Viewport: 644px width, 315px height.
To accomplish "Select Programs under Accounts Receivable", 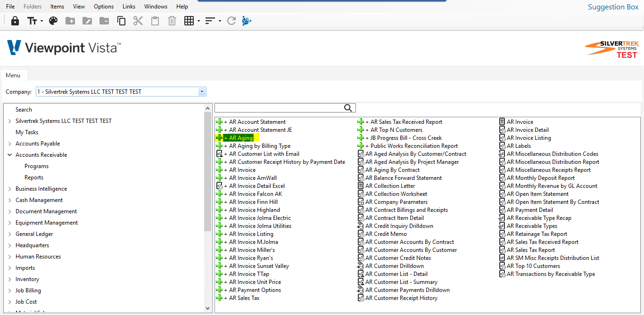I will (x=36, y=166).
